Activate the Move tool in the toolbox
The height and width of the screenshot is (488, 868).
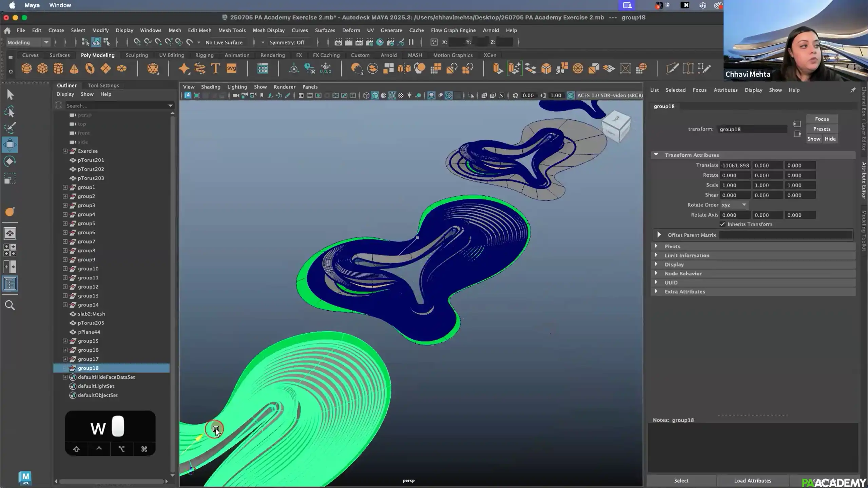click(10, 144)
